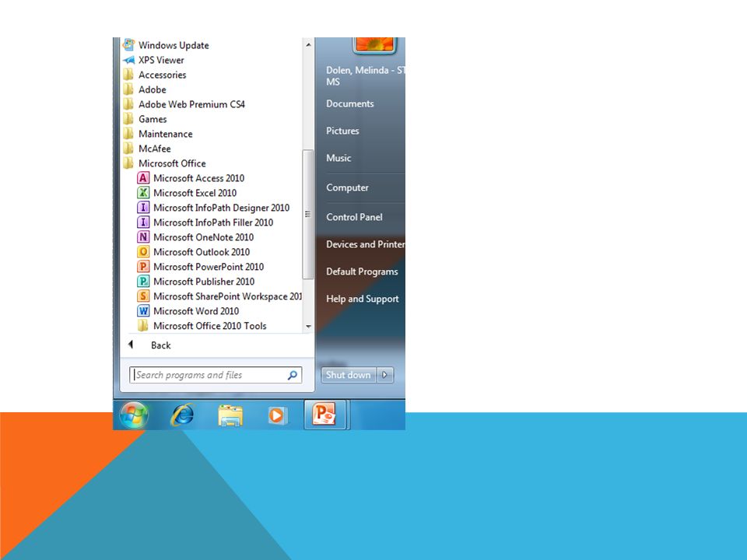
Task: Launch Microsoft OneNote 2010 by its label
Action: [203, 237]
